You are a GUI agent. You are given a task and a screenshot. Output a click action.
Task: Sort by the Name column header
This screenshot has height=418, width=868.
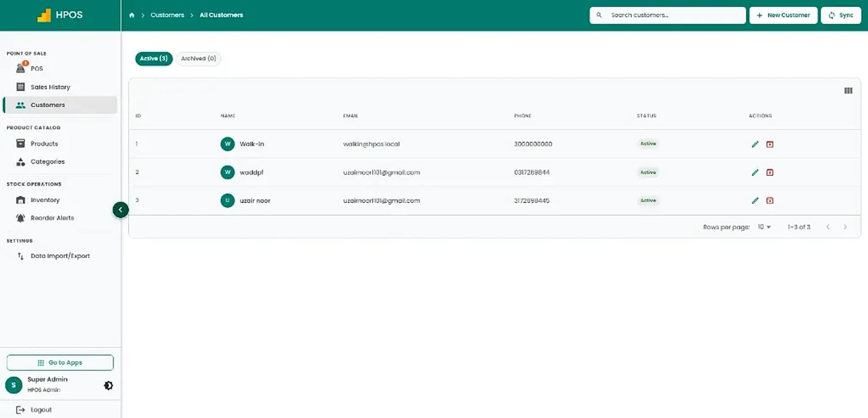coord(228,116)
